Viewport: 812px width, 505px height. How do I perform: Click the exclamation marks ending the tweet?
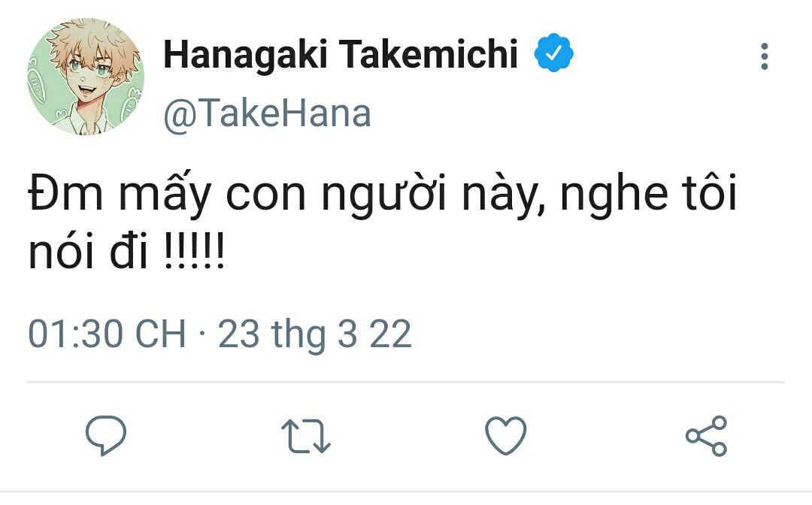(193, 254)
